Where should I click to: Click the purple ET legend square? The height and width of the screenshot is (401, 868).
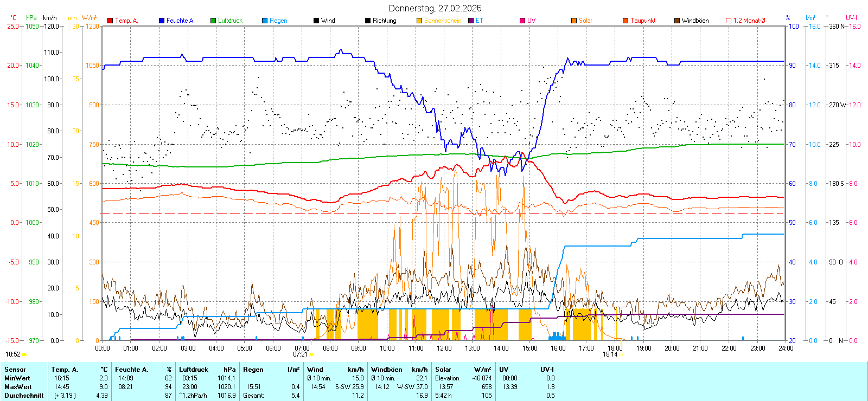[x=471, y=21]
